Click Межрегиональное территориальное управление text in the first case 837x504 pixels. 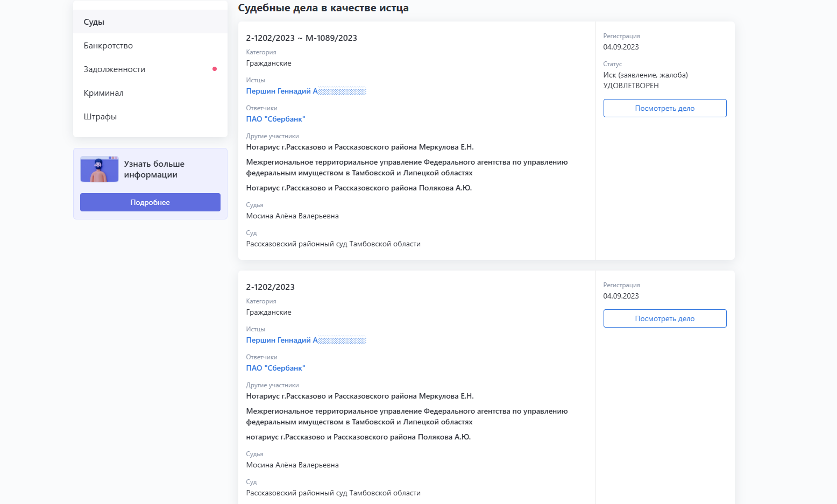407,167
